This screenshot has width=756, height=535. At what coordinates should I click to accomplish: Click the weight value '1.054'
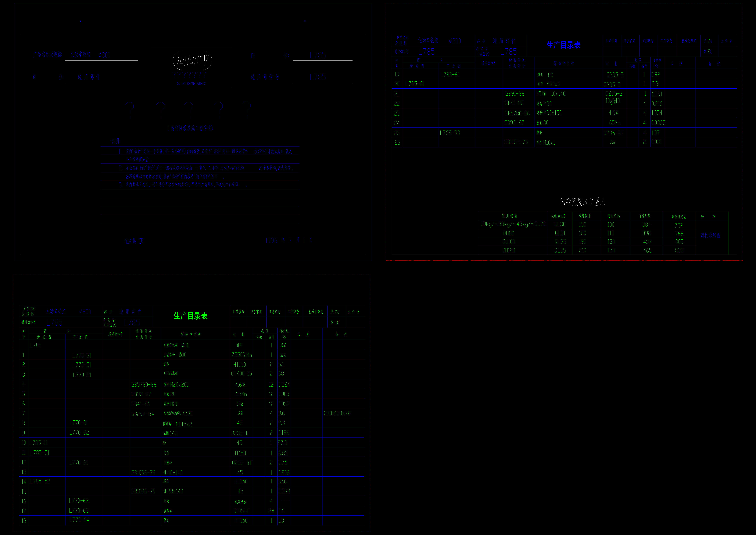click(x=657, y=113)
